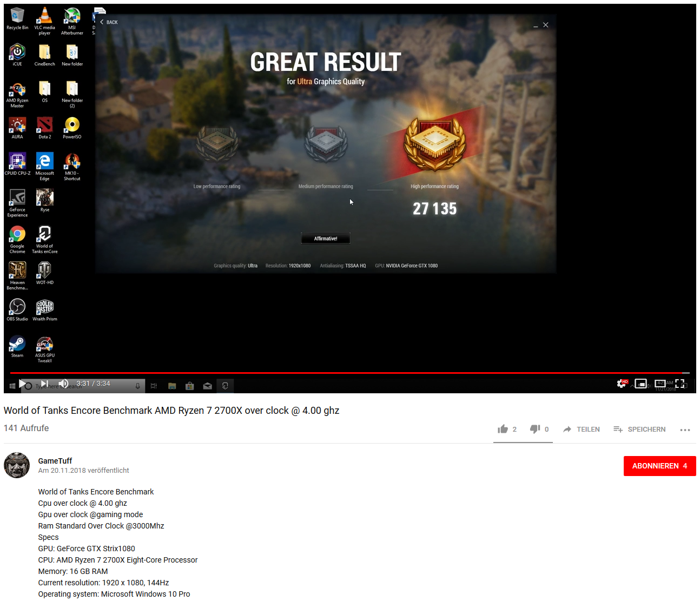Screen dimensions: 700x601
Task: Select the Dota 2 icon
Action: (45, 128)
